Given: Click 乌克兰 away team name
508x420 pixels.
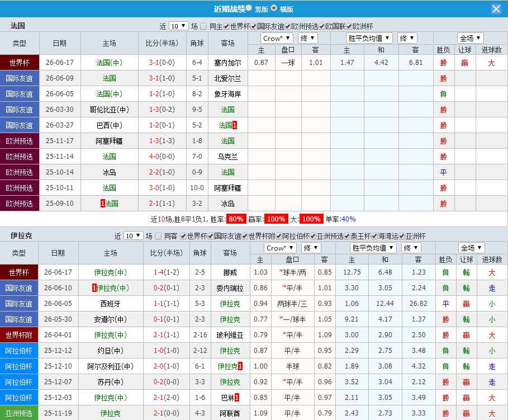Looking at the screenshot, I should click(x=228, y=157).
